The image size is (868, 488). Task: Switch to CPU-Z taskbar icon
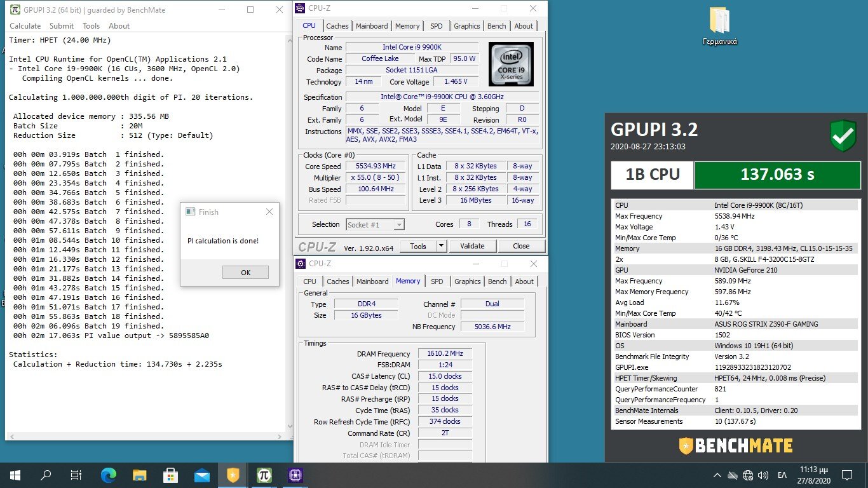[295, 475]
